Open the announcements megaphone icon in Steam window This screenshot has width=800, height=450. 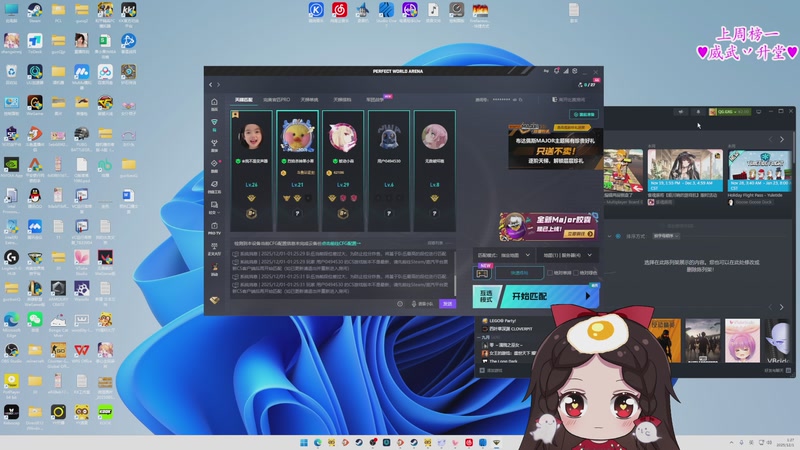(x=681, y=112)
